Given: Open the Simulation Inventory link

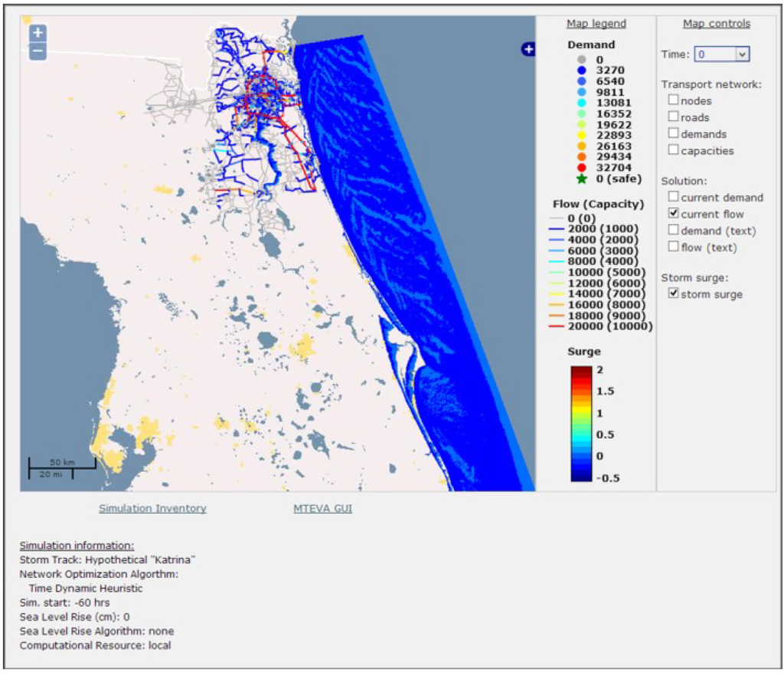Looking at the screenshot, I should (152, 508).
